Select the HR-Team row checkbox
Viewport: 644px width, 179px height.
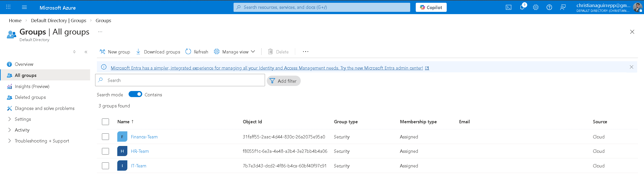coord(105,151)
